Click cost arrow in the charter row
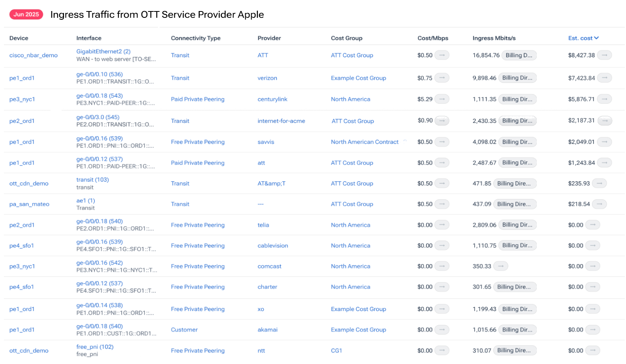This screenshot has width=626, height=364. (x=442, y=287)
